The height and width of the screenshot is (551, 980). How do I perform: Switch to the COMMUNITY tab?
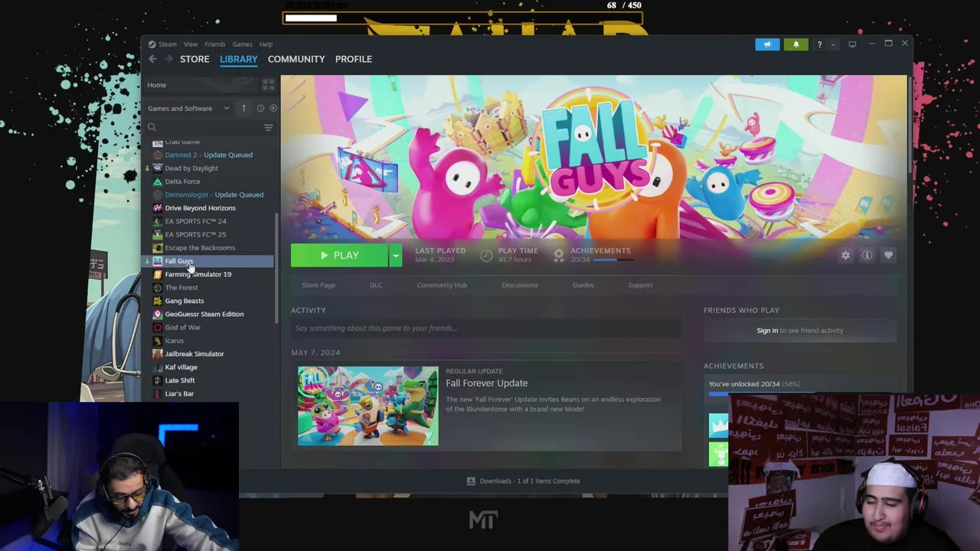tap(296, 59)
